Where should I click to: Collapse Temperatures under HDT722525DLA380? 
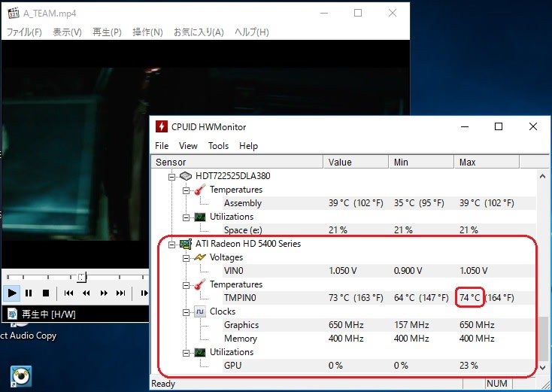(x=186, y=190)
